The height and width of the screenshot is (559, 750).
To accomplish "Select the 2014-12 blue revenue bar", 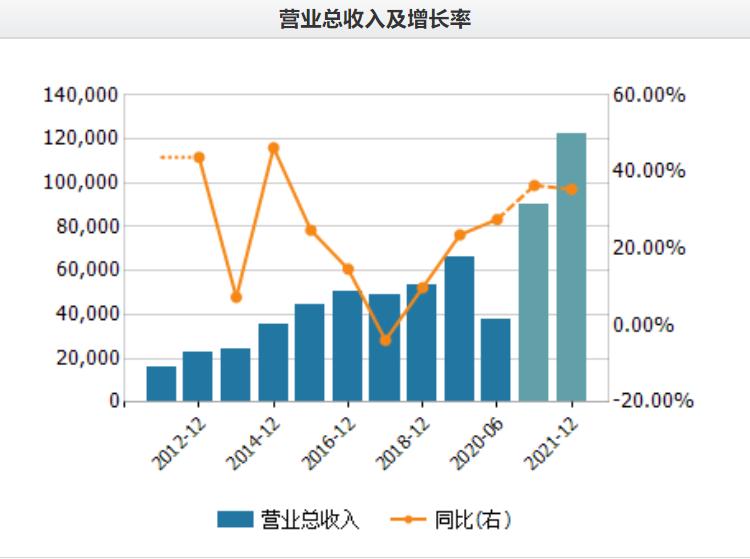I will pos(273,362).
